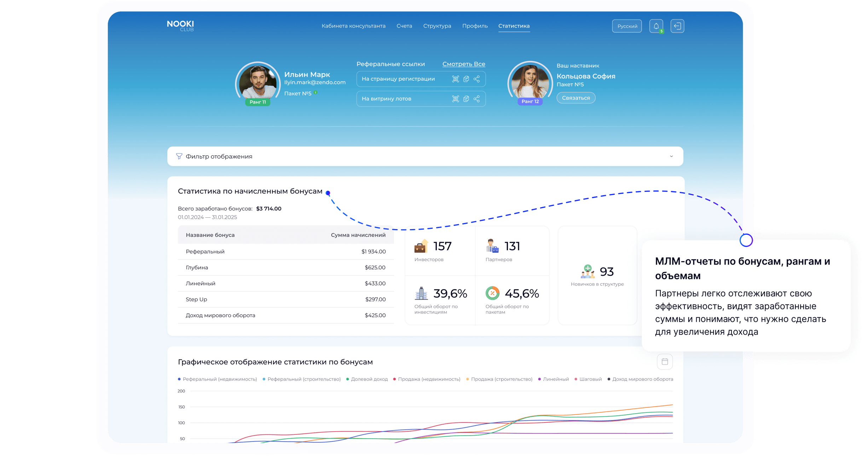The height and width of the screenshot is (461, 868).
Task: Open notifications bell with 5 badge
Action: tap(656, 26)
